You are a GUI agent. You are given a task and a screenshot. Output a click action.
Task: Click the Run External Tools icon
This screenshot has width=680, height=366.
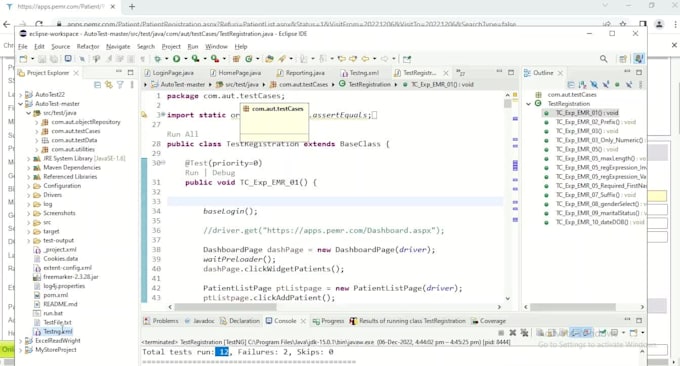pyautogui.click(x=215, y=59)
